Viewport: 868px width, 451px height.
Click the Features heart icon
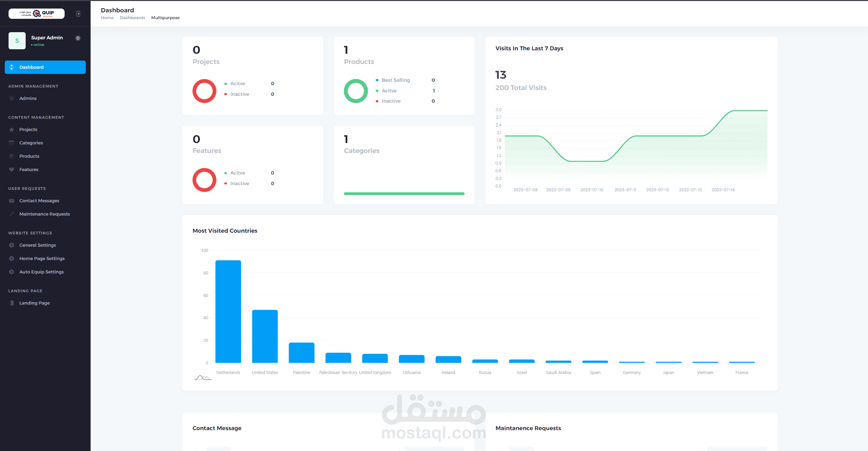[12, 170]
